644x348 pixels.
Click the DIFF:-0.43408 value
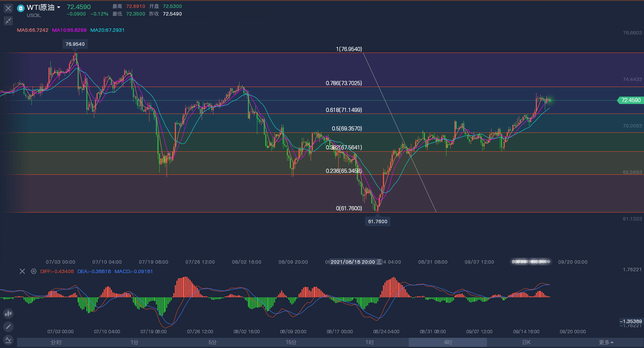(x=57, y=272)
